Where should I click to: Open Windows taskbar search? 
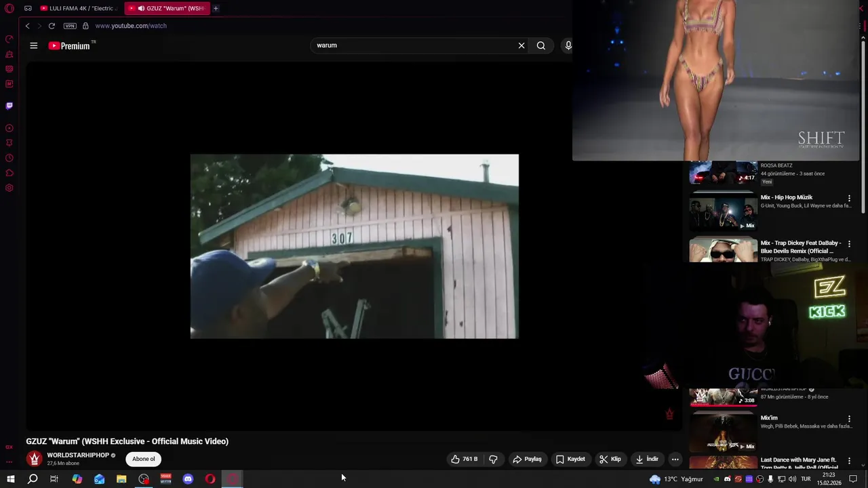pyautogui.click(x=32, y=479)
